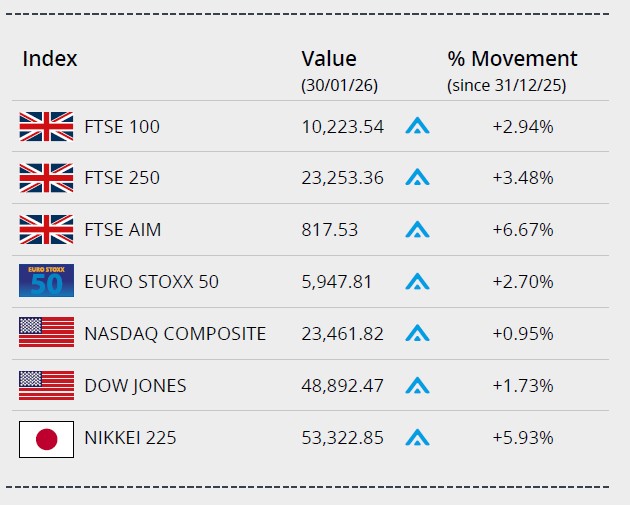
Task: Click the Euro Stoxx 50 logo icon
Action: tap(46, 281)
